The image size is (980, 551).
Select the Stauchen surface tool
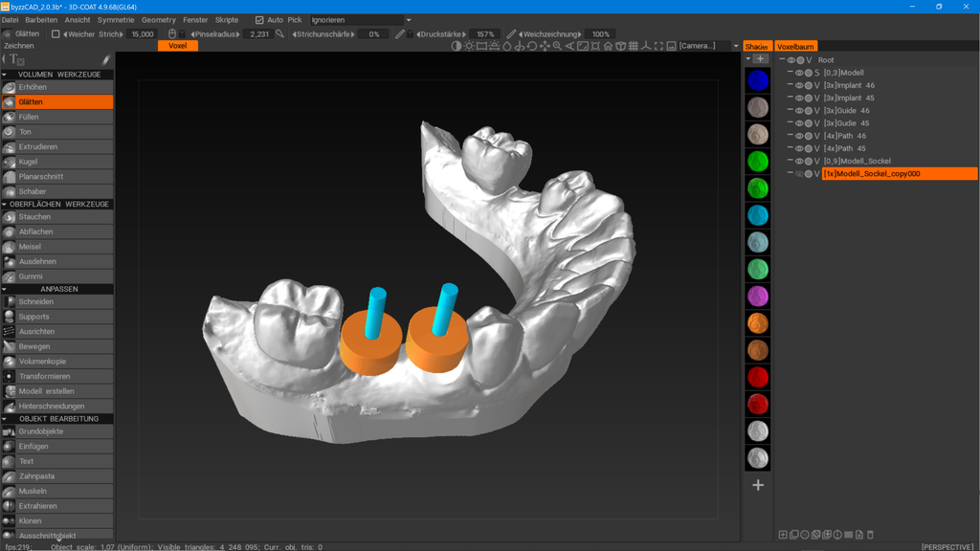point(57,217)
